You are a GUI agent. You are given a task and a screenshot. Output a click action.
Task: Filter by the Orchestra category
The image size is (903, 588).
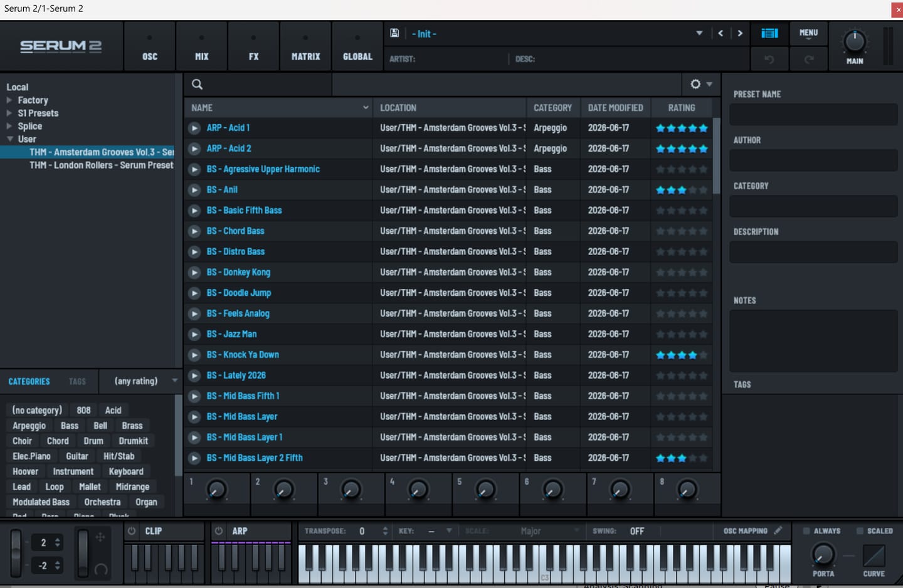pyautogui.click(x=102, y=502)
